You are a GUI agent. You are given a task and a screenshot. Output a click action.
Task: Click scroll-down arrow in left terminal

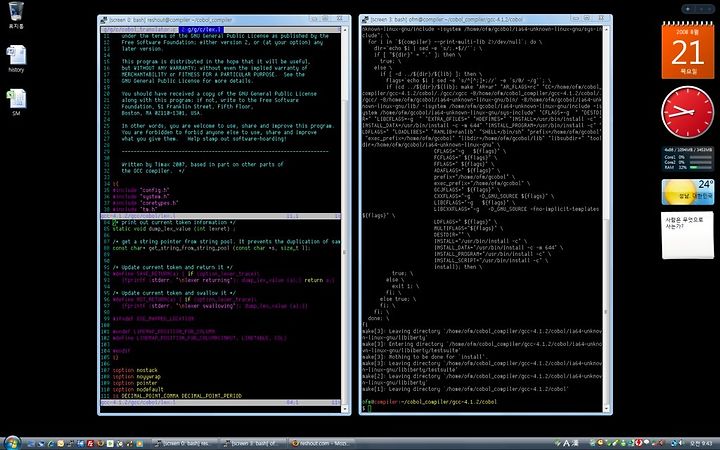coord(345,408)
